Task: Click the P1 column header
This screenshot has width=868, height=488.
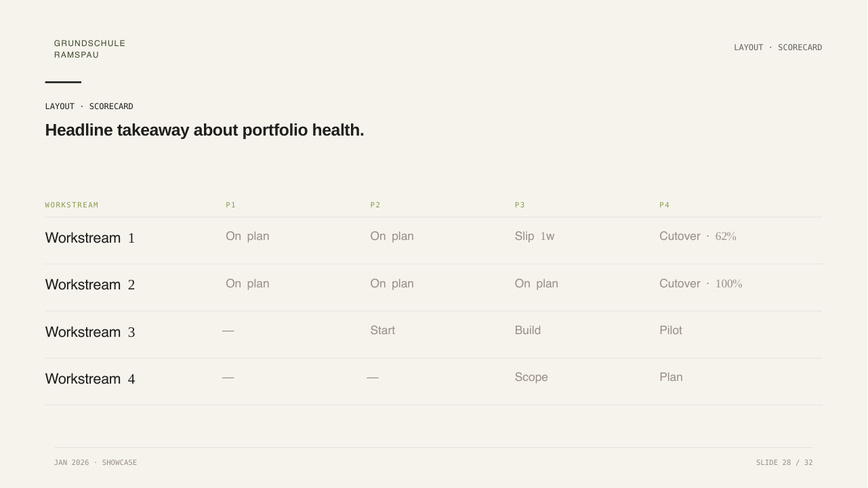Action: [231, 205]
